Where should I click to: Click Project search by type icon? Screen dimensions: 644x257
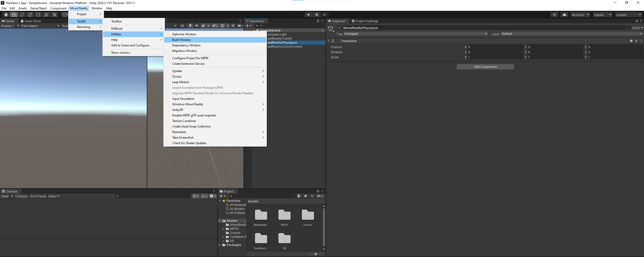(x=299, y=196)
